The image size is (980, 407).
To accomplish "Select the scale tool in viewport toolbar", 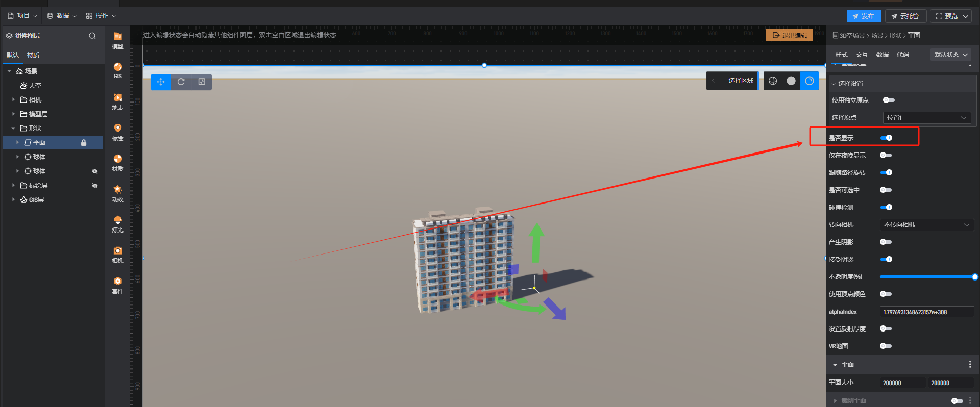I will [202, 82].
